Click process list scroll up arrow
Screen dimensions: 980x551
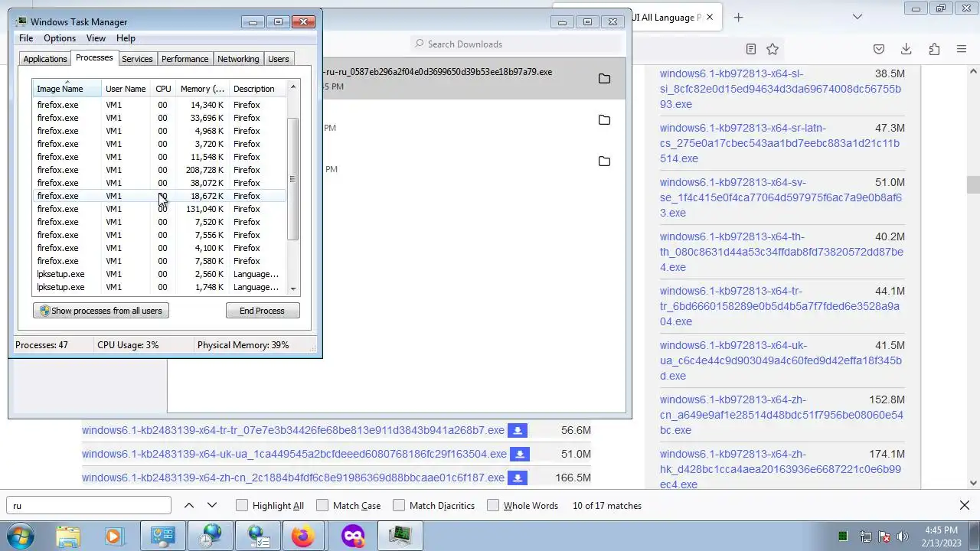pyautogui.click(x=292, y=88)
